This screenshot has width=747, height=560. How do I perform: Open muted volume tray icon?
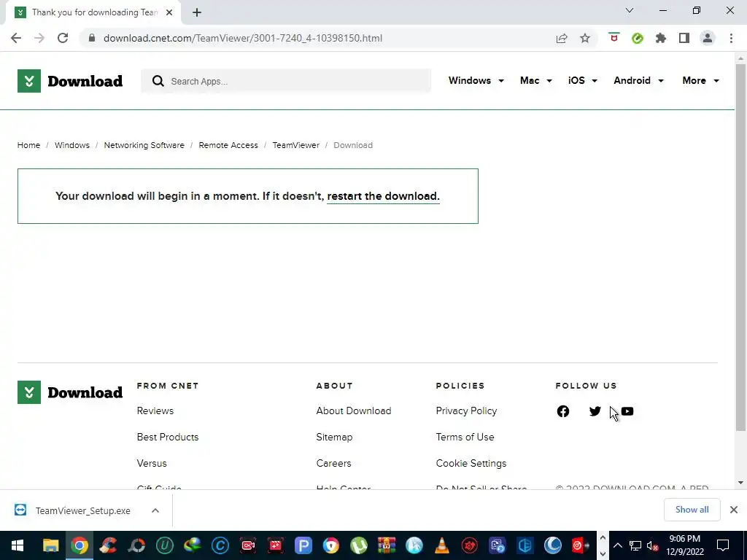653,545
